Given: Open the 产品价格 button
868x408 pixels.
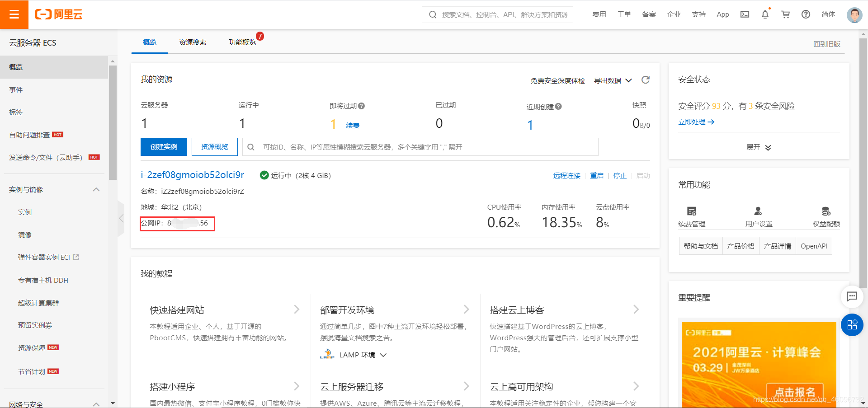Looking at the screenshot, I should click(741, 246).
